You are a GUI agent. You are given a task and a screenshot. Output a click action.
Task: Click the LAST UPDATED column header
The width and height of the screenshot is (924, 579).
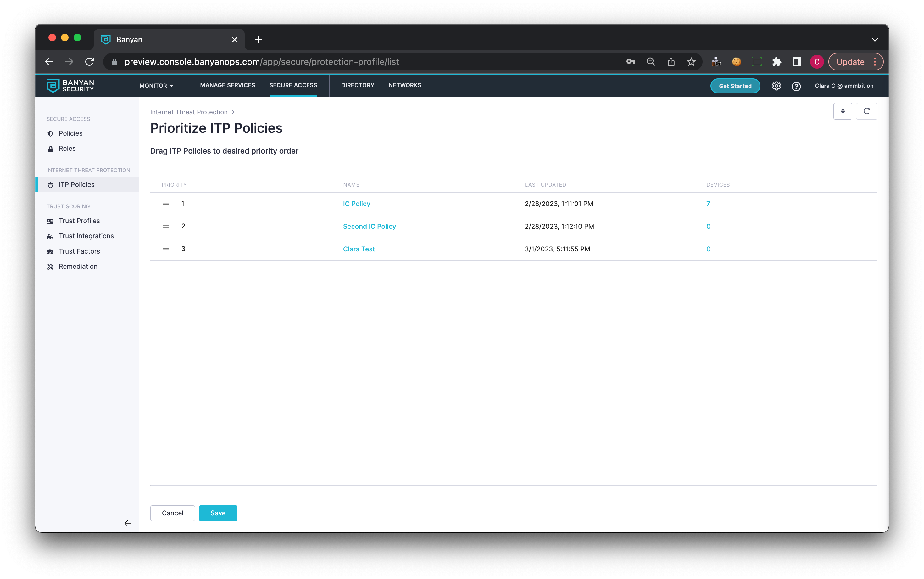click(545, 185)
